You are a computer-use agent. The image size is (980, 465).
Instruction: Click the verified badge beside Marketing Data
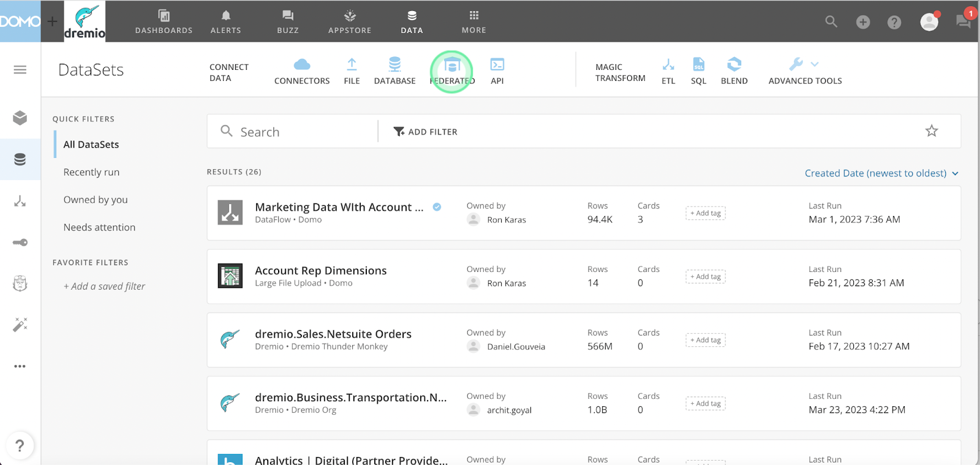tap(437, 207)
